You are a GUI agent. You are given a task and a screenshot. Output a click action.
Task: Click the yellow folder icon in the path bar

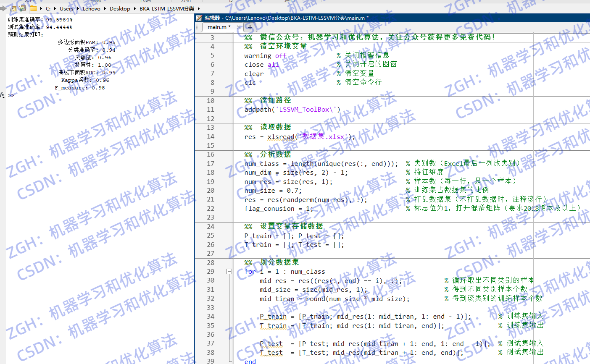point(33,8)
